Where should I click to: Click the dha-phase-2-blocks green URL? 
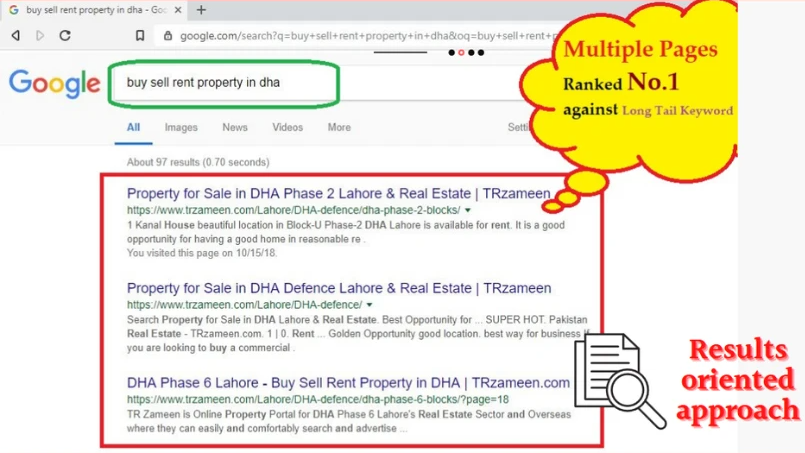(294, 210)
